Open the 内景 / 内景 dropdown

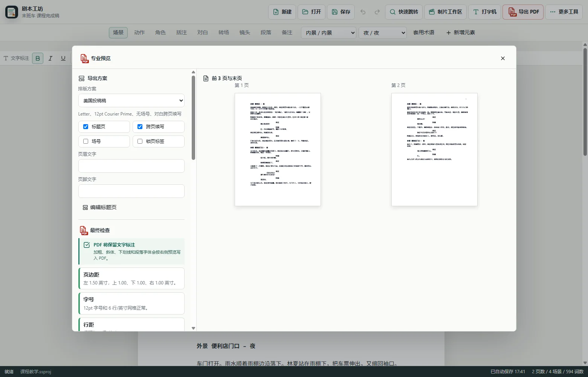click(328, 33)
